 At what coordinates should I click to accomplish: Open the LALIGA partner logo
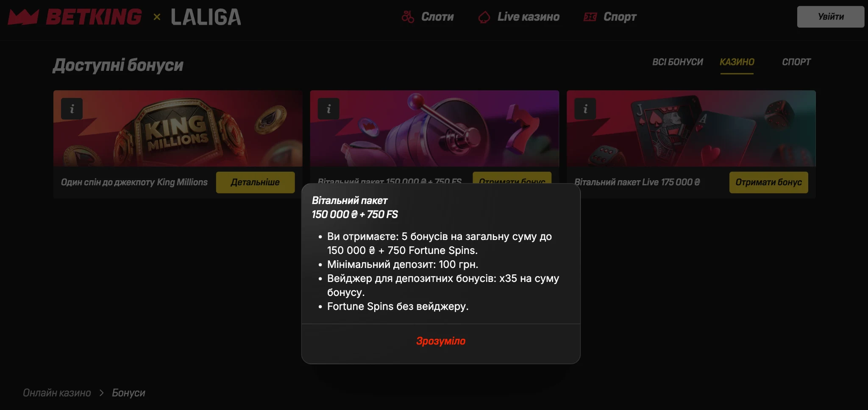point(206,17)
